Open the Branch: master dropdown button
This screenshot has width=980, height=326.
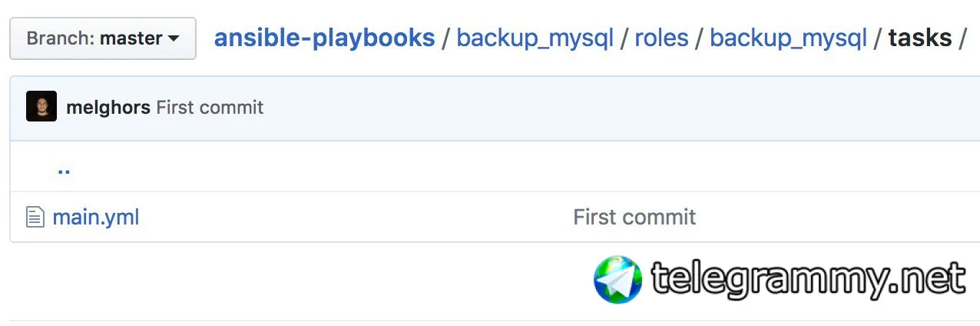click(x=102, y=38)
